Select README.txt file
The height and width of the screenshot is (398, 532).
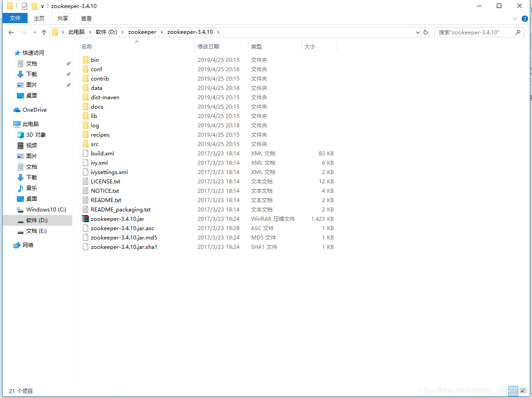[x=106, y=200]
